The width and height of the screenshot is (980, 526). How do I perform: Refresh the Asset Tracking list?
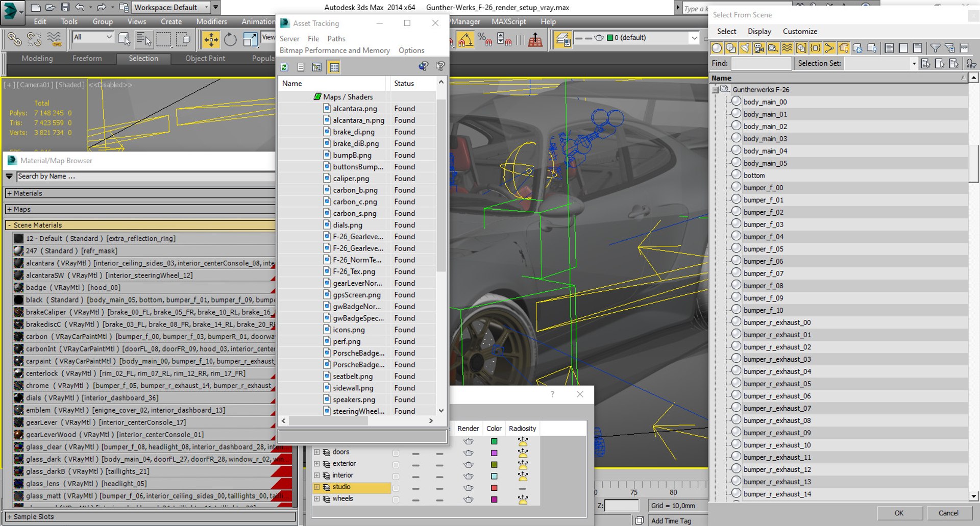pos(284,67)
